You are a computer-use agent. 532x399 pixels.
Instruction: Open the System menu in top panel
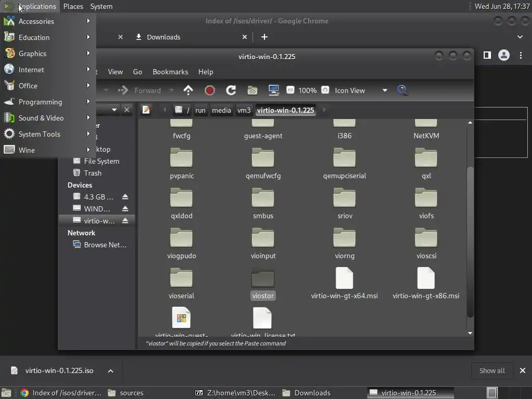point(101,6)
